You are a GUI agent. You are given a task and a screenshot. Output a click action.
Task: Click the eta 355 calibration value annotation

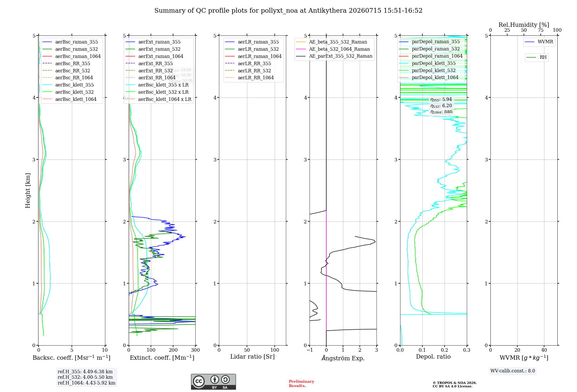pyautogui.click(x=441, y=99)
